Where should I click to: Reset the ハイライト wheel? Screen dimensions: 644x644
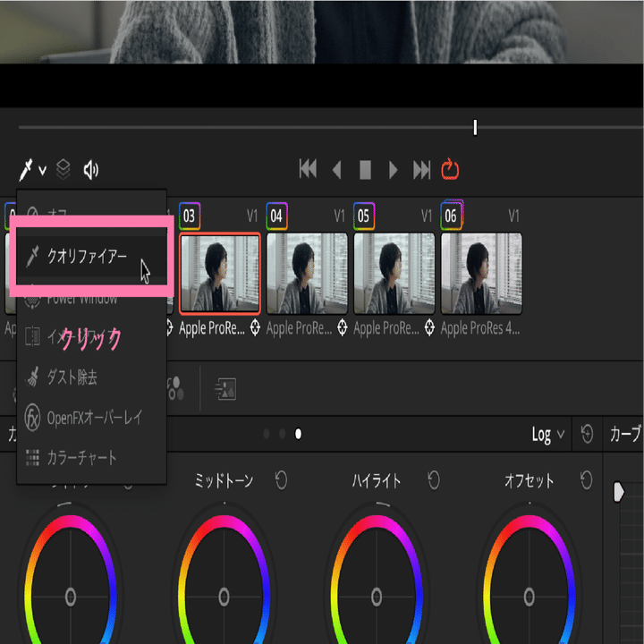[x=434, y=480]
